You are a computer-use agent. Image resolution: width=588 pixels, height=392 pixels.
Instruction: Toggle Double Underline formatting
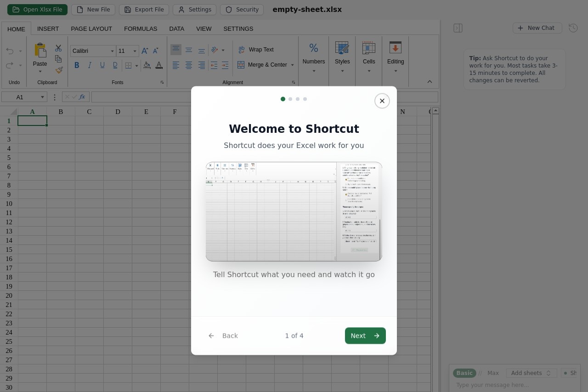pyautogui.click(x=115, y=65)
